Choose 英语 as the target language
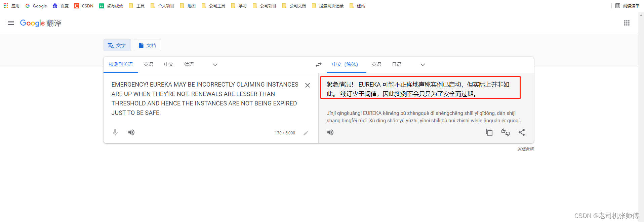The image size is (644, 222). [x=376, y=64]
